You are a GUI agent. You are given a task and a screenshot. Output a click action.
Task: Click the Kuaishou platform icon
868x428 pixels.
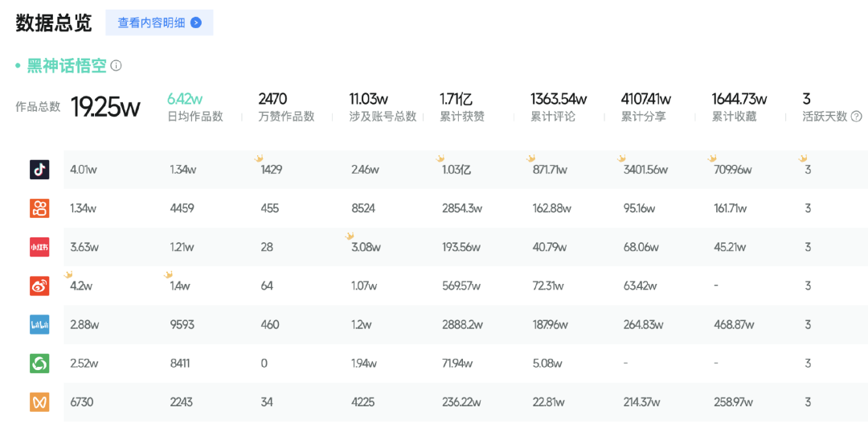pyautogui.click(x=39, y=208)
